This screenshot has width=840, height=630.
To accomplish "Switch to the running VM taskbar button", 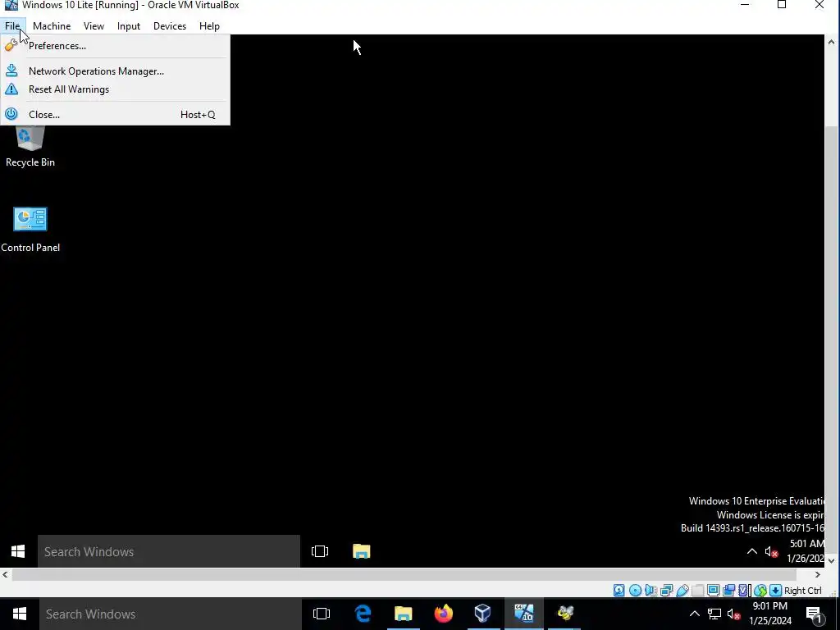I will [524, 614].
